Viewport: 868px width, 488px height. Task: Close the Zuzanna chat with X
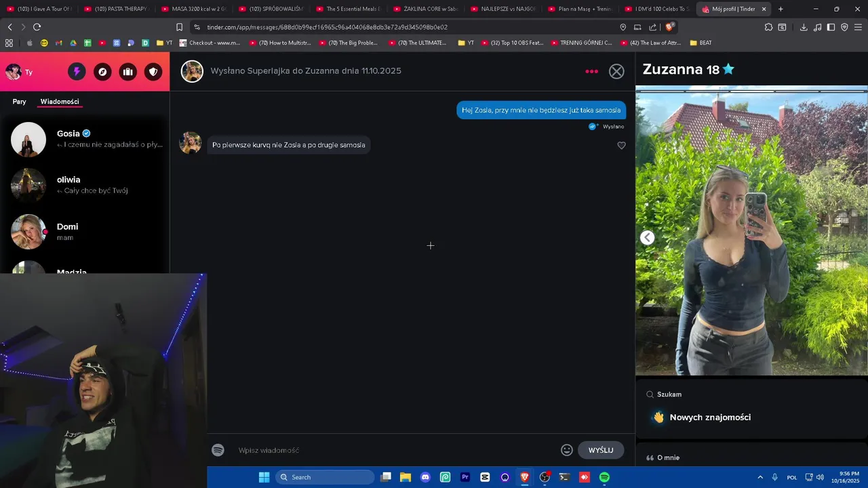tap(616, 71)
